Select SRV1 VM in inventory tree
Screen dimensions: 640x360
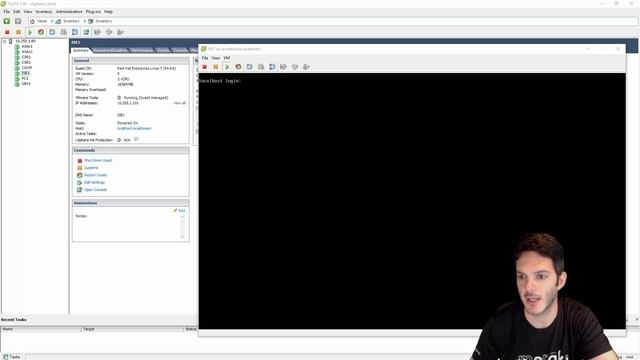(26, 84)
